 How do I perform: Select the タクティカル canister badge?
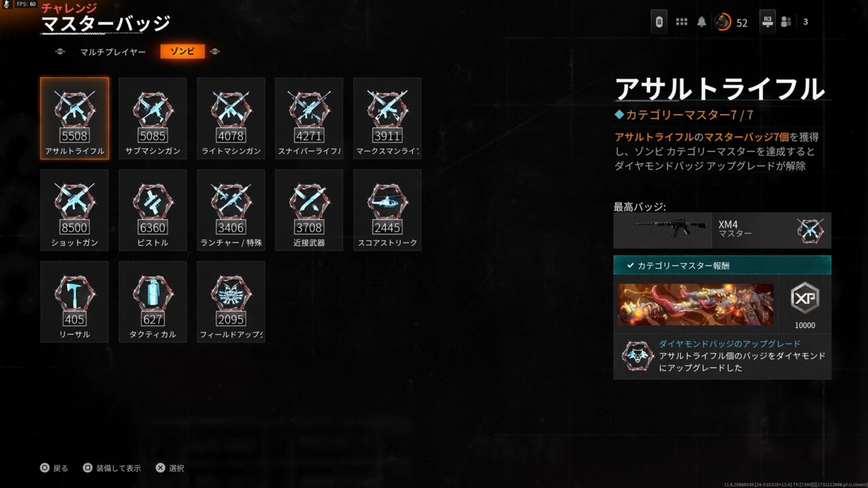tap(153, 302)
